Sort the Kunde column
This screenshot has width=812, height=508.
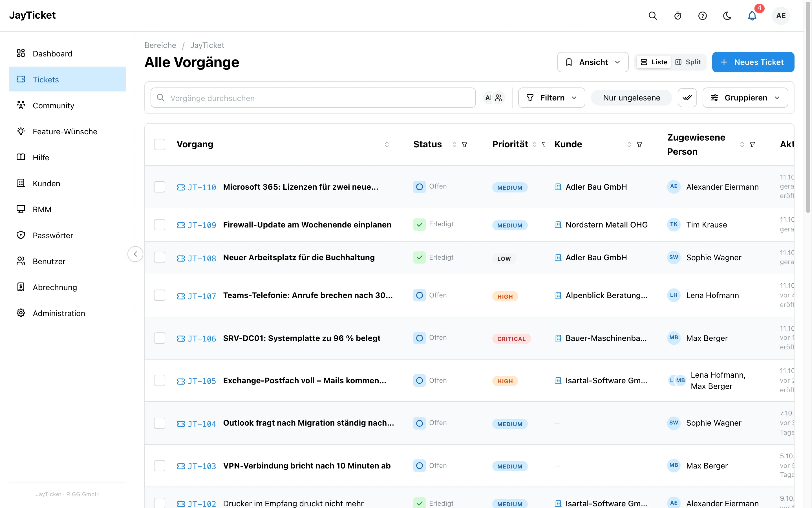[629, 144]
